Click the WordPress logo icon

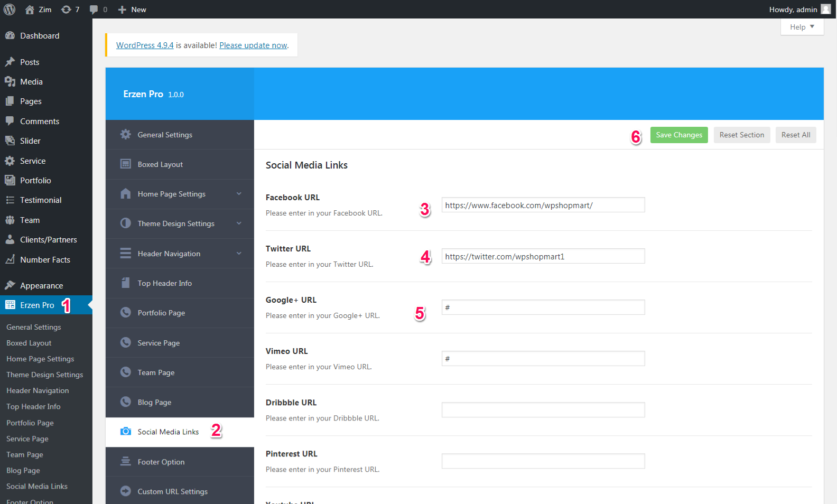click(10, 10)
